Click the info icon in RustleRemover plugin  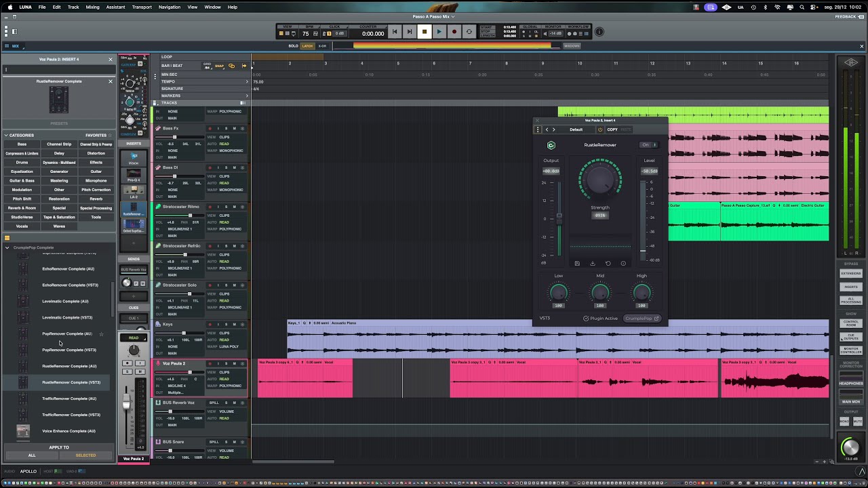click(623, 264)
